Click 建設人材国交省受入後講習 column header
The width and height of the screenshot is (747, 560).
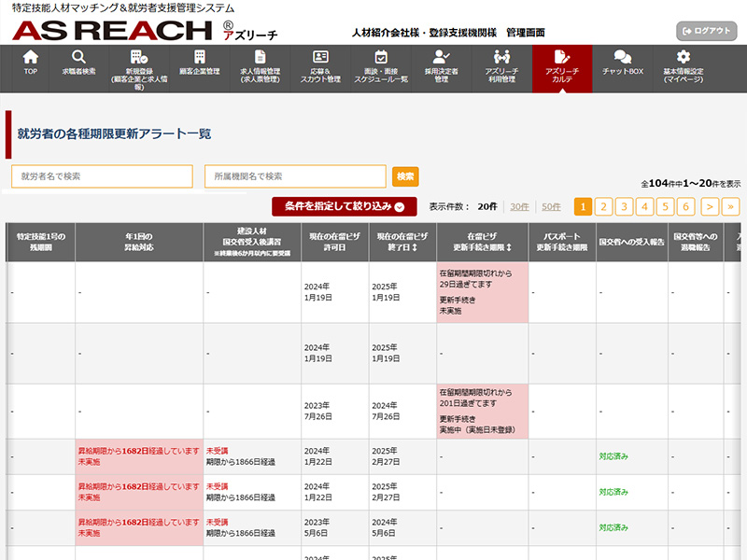(252, 242)
